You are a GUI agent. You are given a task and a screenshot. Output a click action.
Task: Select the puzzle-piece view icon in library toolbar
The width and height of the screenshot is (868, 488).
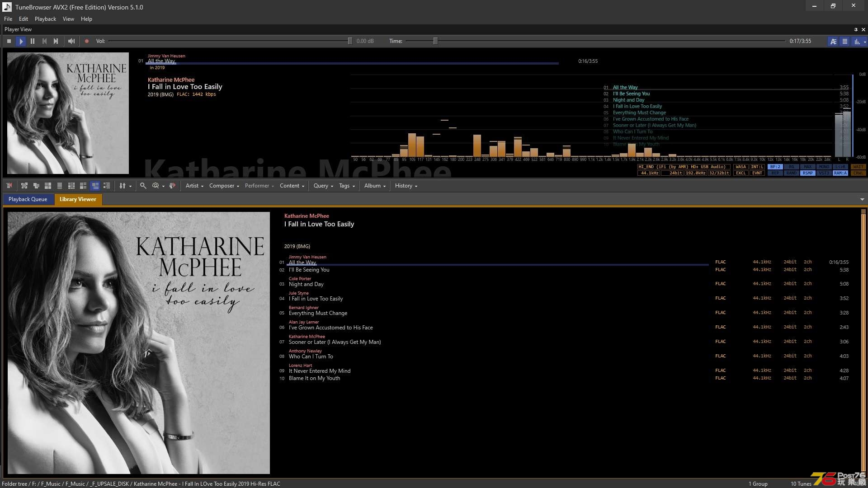24,186
